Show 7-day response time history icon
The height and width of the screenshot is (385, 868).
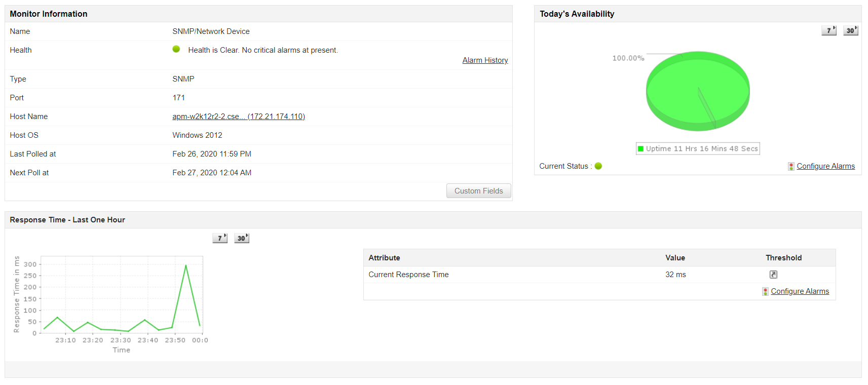[220, 238]
